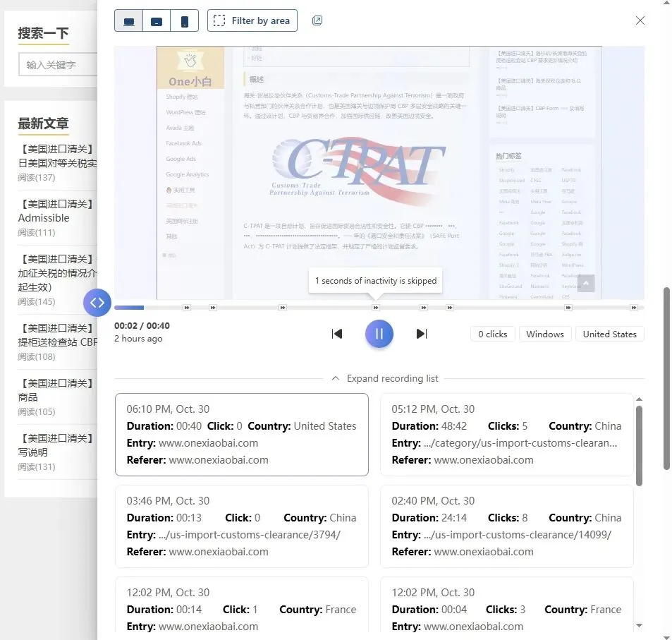Screen dimensions: 672x640
Task: Select the 02:40 PM recording with 8 clicks
Action: pyautogui.click(x=506, y=526)
